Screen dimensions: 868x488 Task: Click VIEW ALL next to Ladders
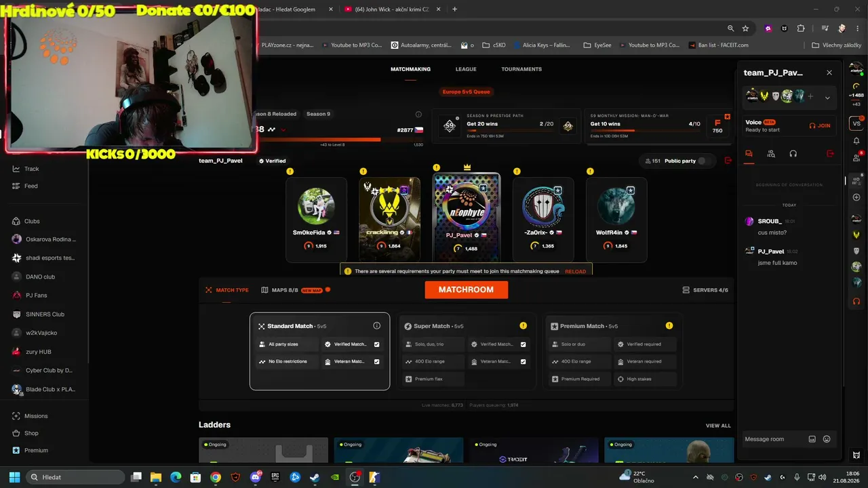pos(718,426)
